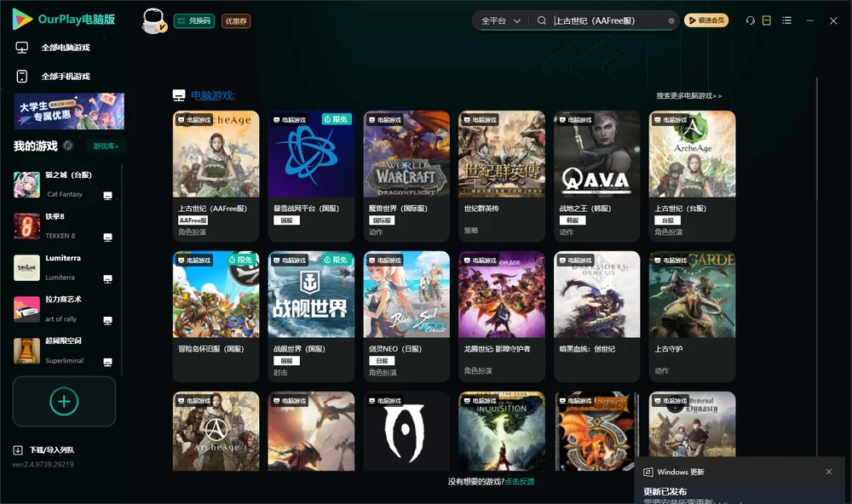Viewport: 852px width, 504px height.
Task: Open 剑灵NEO (日服) game card
Action: pos(406,316)
